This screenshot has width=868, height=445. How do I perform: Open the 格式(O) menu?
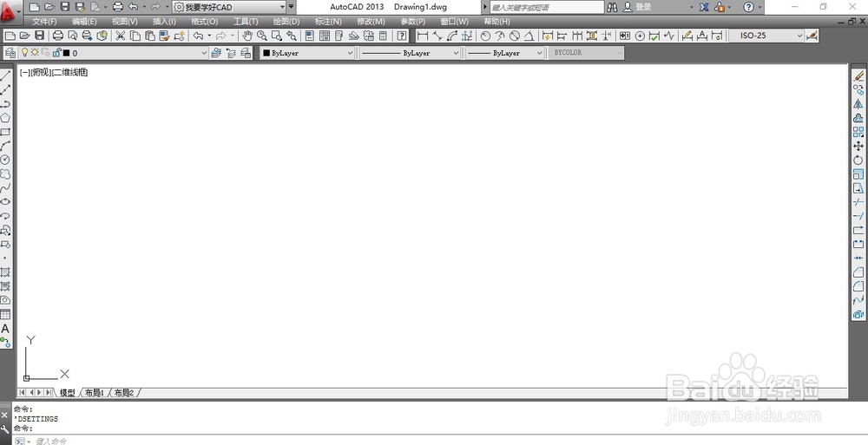(x=204, y=22)
